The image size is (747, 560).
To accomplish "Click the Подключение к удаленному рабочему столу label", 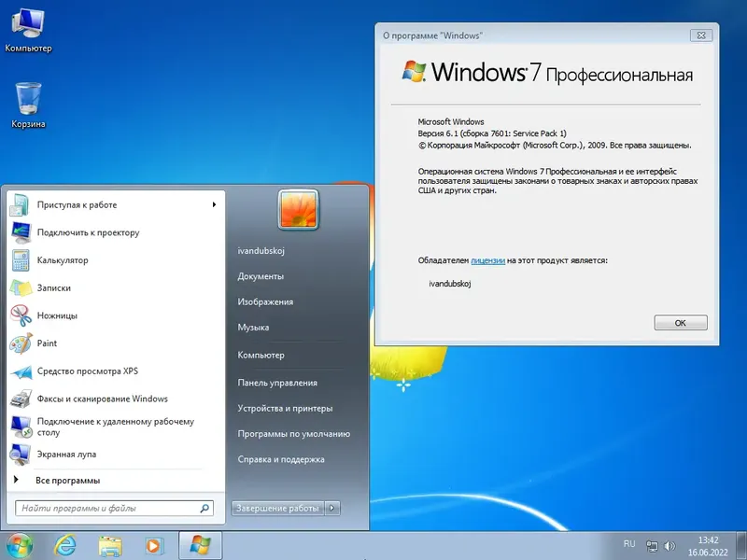I will pos(116,427).
